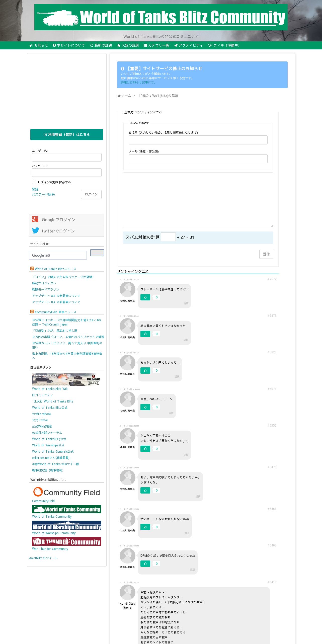Open カテゴリ一覧 in navigation bar
The height and width of the screenshot is (644, 322).
(x=156, y=45)
